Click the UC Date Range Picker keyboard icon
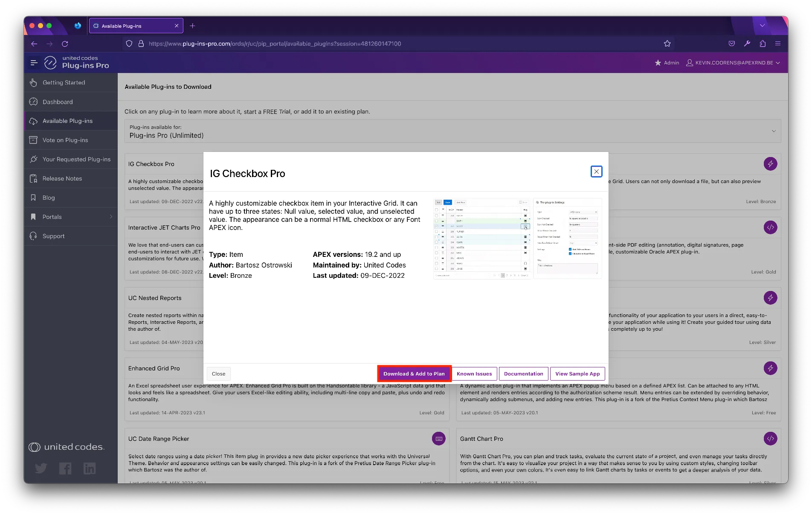This screenshot has width=812, height=515. point(438,439)
